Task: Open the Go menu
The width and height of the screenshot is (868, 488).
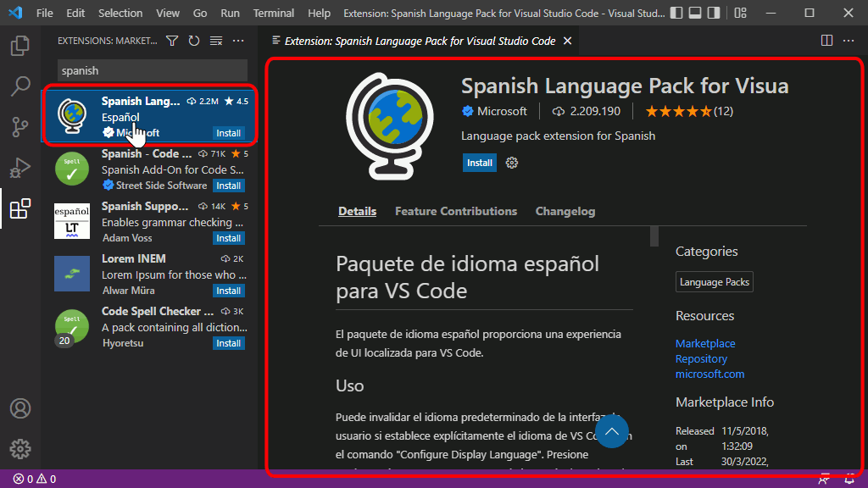Action: point(200,13)
